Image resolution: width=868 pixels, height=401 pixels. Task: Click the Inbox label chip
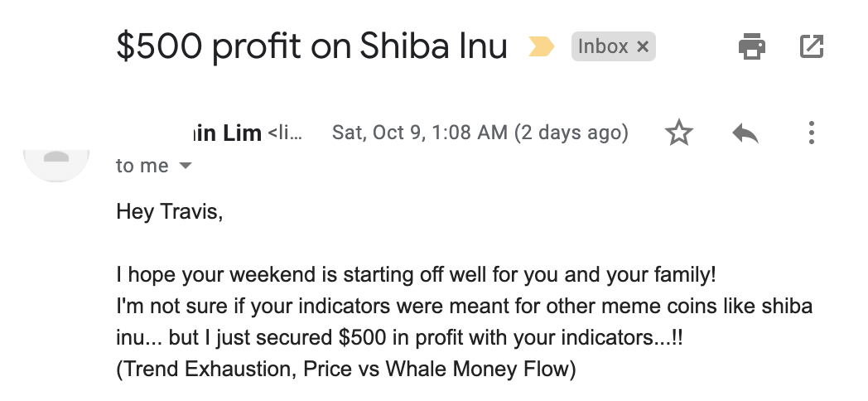(603, 46)
